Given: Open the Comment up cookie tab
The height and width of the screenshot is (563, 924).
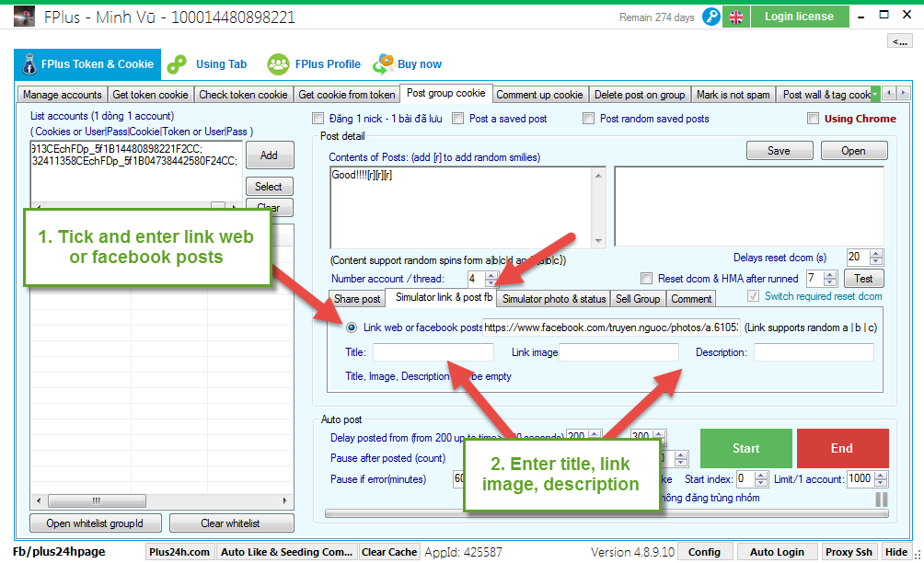Looking at the screenshot, I should [539, 94].
